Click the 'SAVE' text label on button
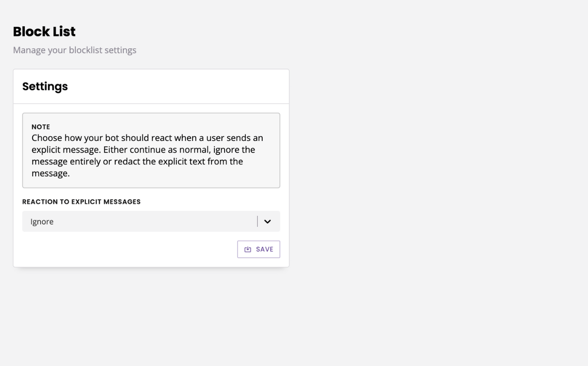The image size is (588, 366). click(x=265, y=249)
